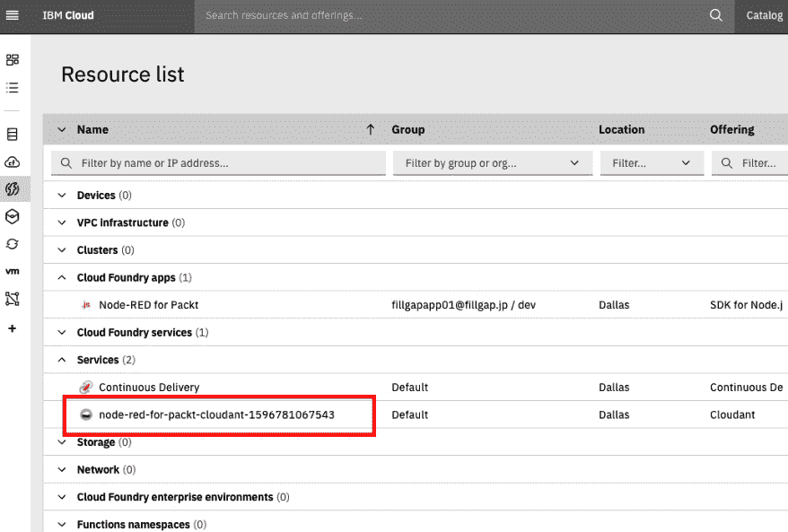Click the Continuous Delivery rocket icon
The height and width of the screenshot is (532, 788).
pyautogui.click(x=86, y=388)
